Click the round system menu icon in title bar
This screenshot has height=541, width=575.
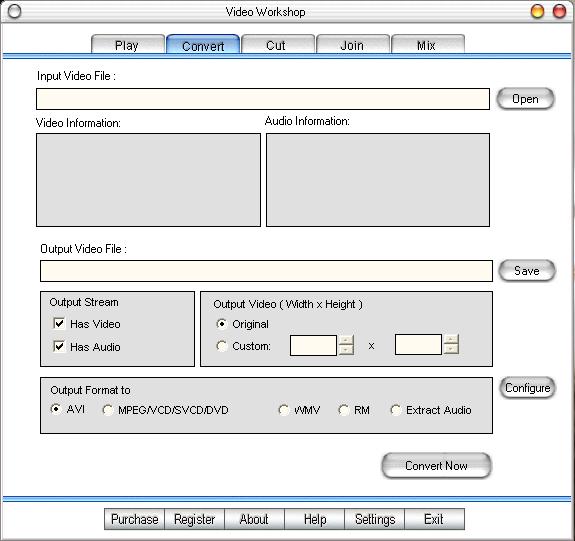[14, 11]
